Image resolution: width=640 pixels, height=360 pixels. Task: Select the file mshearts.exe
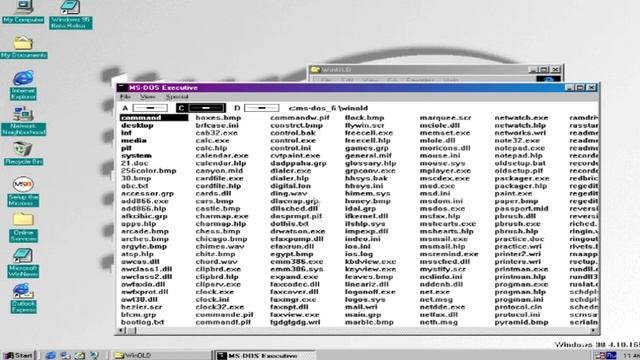pos(447,224)
